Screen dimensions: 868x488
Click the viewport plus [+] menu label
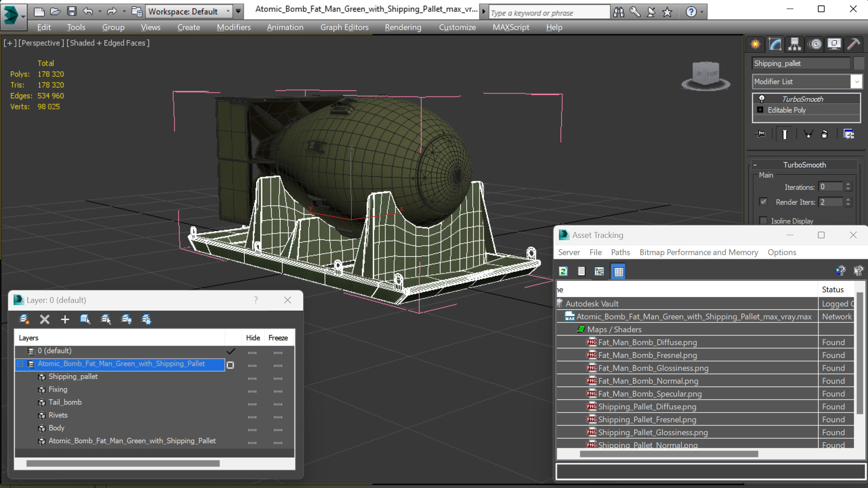(x=10, y=43)
